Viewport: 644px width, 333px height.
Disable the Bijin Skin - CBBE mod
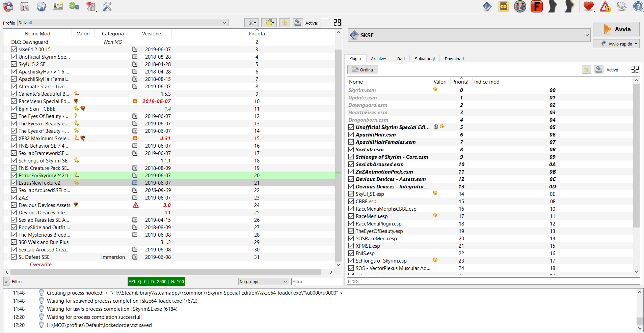(14, 109)
